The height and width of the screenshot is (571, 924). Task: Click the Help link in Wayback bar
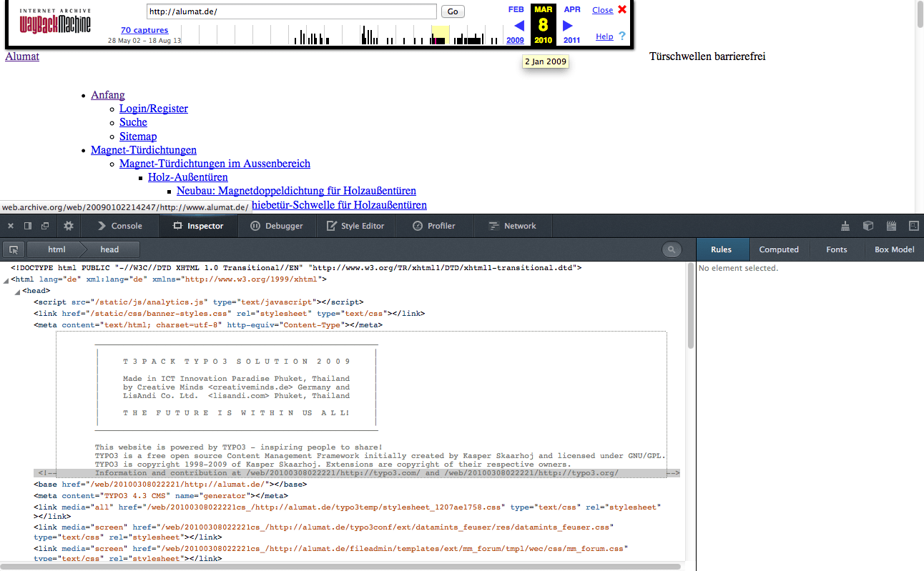coord(604,36)
